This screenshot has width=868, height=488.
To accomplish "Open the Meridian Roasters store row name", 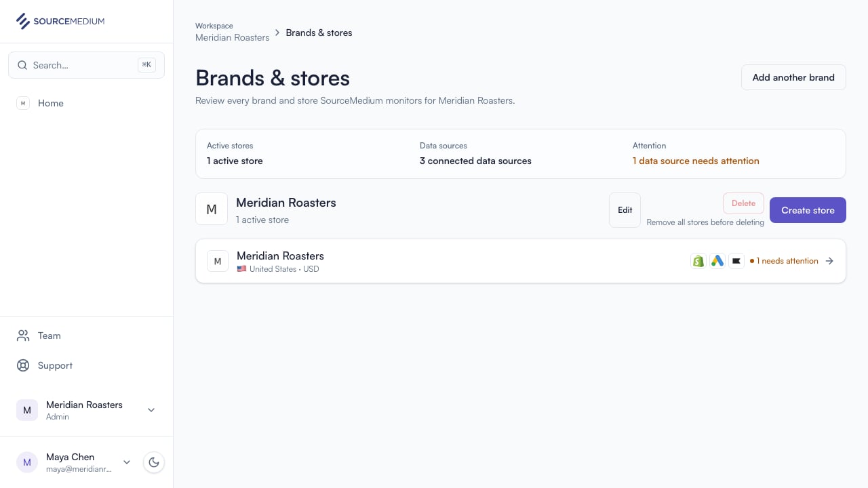I will tap(280, 256).
